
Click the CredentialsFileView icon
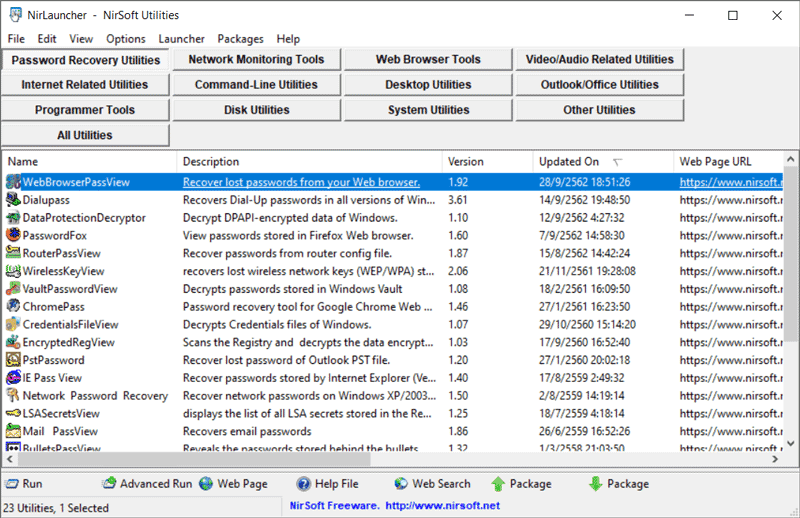[x=13, y=325]
